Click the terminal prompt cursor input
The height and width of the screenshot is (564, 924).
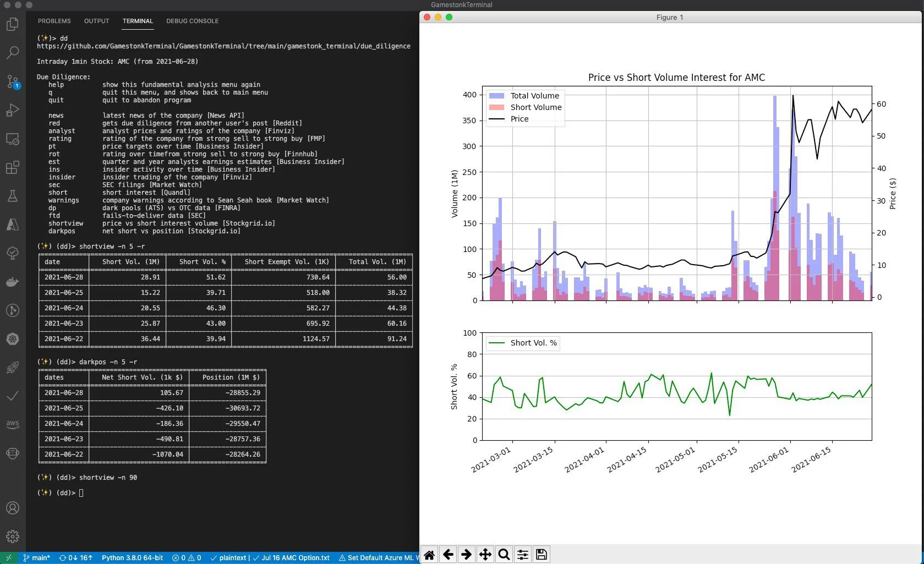click(81, 493)
